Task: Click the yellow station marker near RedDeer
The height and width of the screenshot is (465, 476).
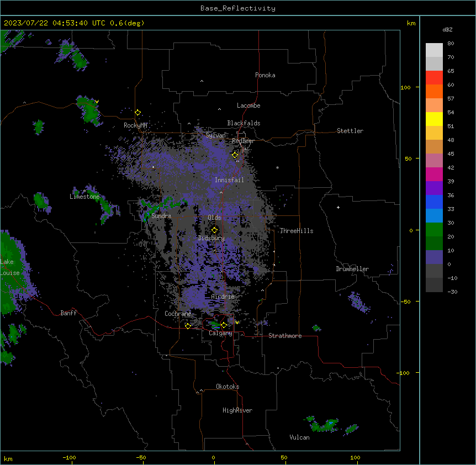Action: 235,155
